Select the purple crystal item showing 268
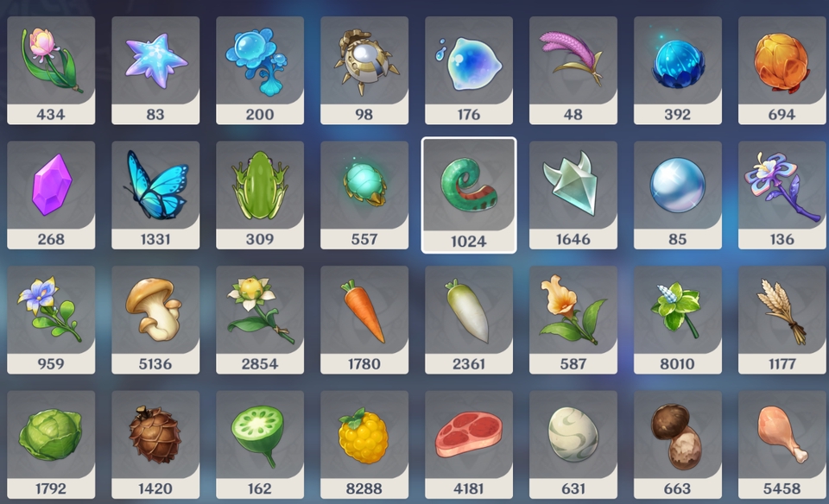This screenshot has width=829, height=504. tap(51, 195)
